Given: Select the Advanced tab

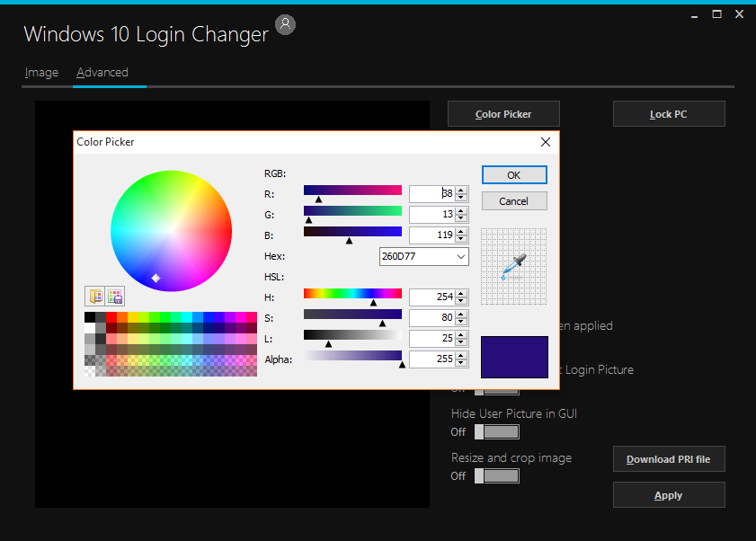Looking at the screenshot, I should [102, 72].
